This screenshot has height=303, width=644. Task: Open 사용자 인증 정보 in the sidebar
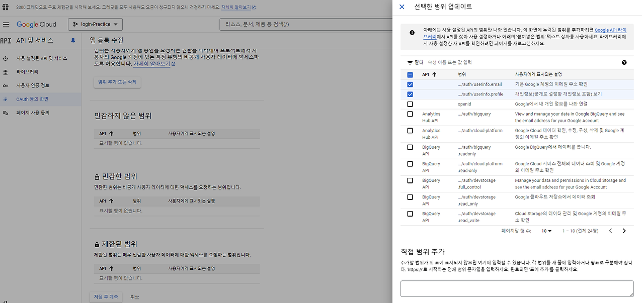click(33, 85)
